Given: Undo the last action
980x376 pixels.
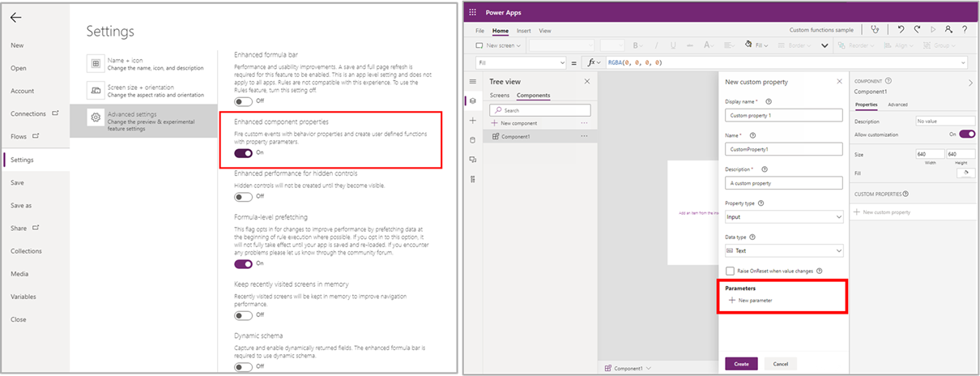Looking at the screenshot, I should tap(901, 30).
